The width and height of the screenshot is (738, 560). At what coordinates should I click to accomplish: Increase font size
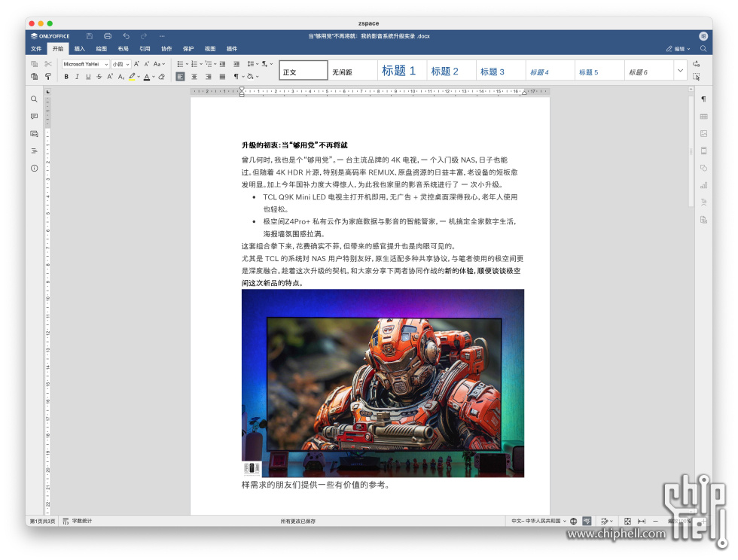(136, 63)
